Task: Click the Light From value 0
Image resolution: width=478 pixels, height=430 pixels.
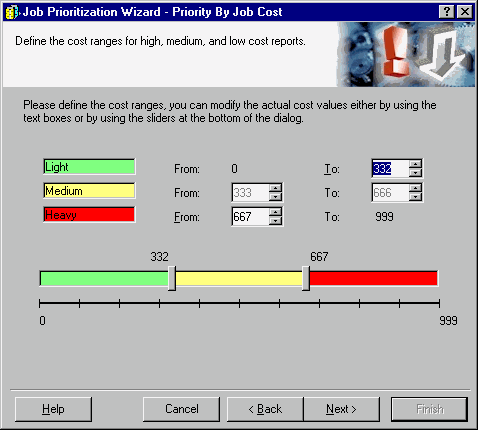Action: click(234, 169)
